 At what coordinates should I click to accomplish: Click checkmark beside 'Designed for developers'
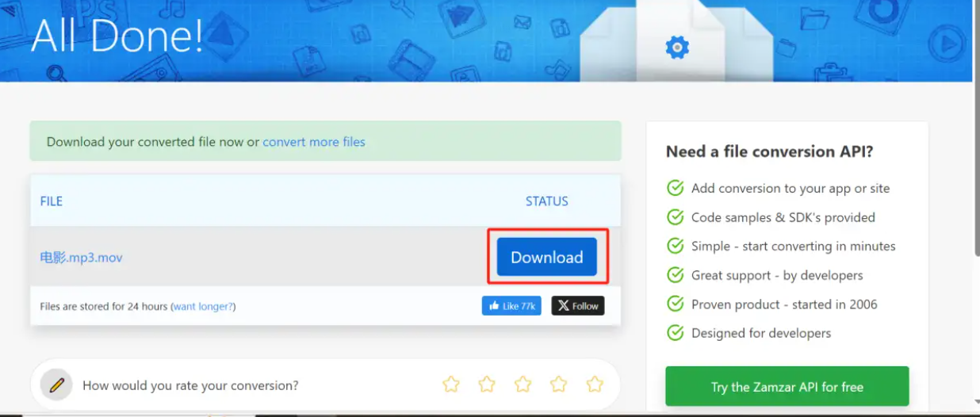(676, 333)
